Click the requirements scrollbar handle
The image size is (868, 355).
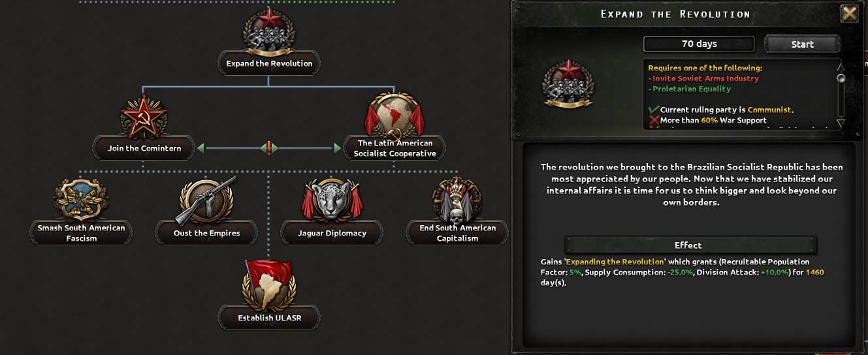click(x=841, y=78)
